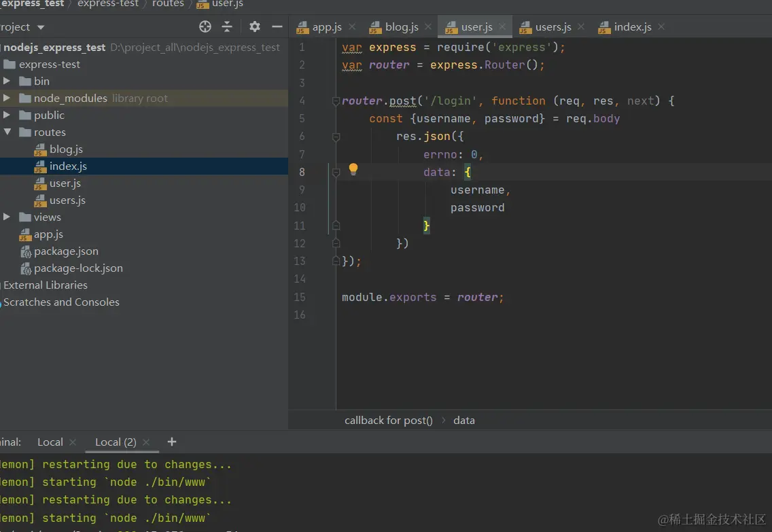Expand the views folder
772x532 pixels.
point(7,217)
